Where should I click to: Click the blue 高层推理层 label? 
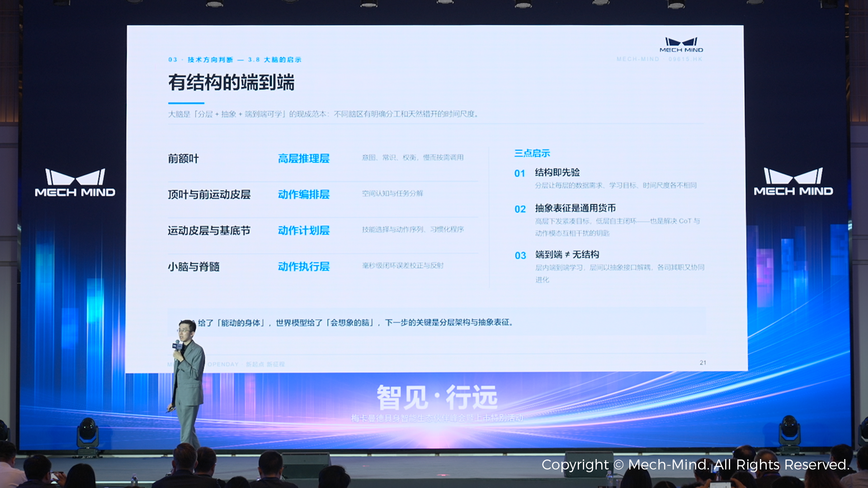tap(304, 159)
